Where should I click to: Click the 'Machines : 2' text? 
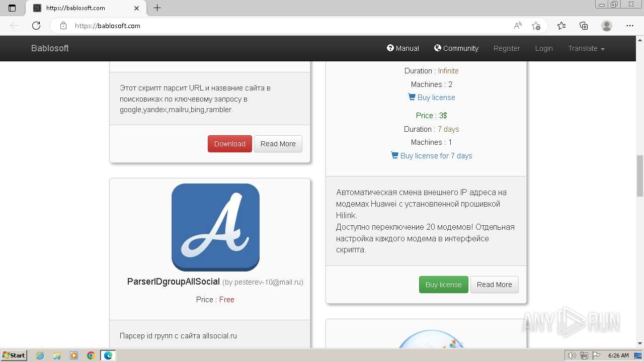[x=432, y=84]
